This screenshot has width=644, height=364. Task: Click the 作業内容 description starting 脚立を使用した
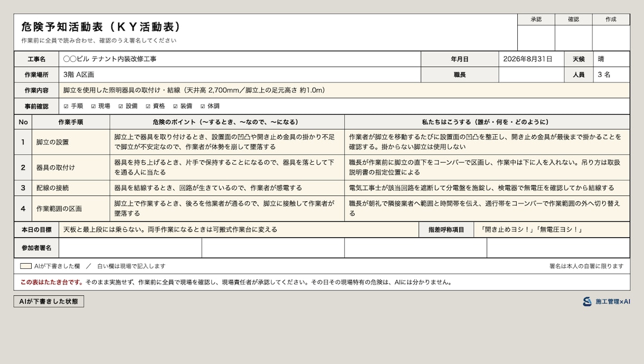click(194, 90)
